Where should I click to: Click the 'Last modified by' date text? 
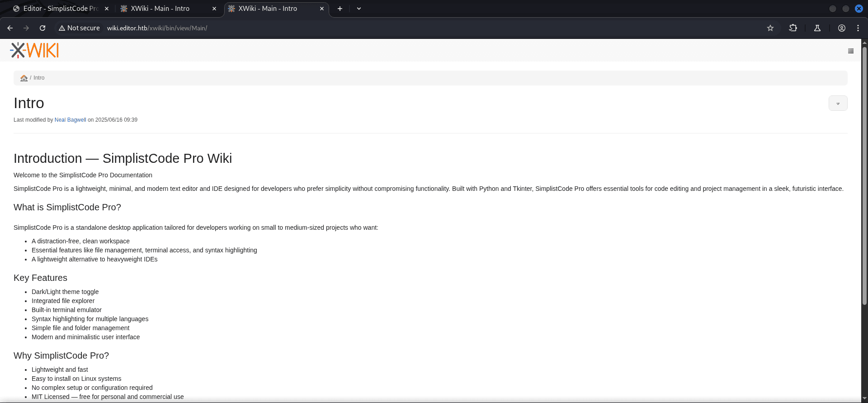(x=116, y=120)
